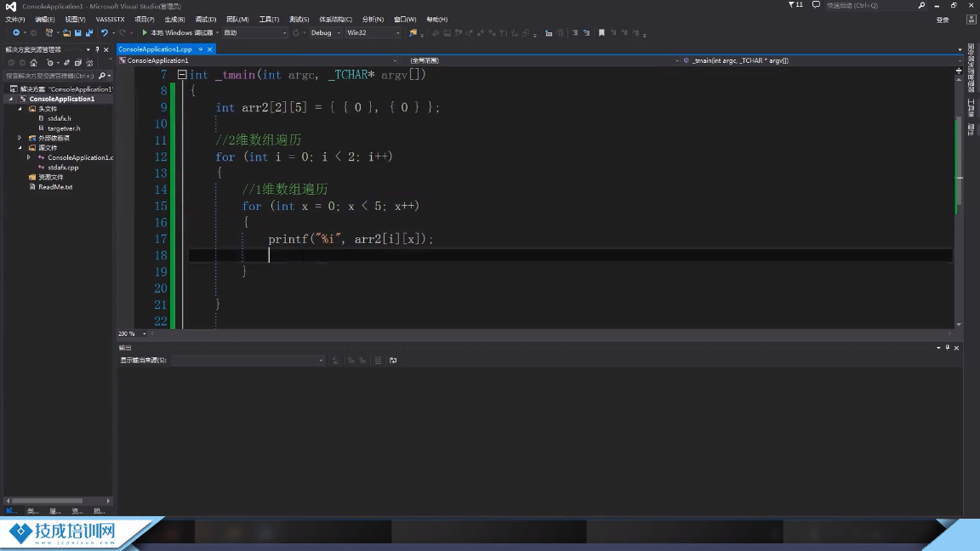This screenshot has width=980, height=551.
Task: Collapse the 头文件 folder
Action: pyautogui.click(x=20, y=109)
